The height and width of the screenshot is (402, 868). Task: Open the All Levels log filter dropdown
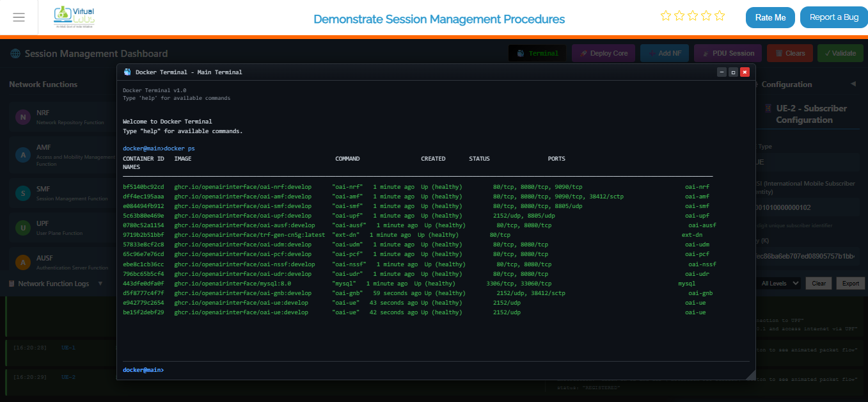point(778,282)
